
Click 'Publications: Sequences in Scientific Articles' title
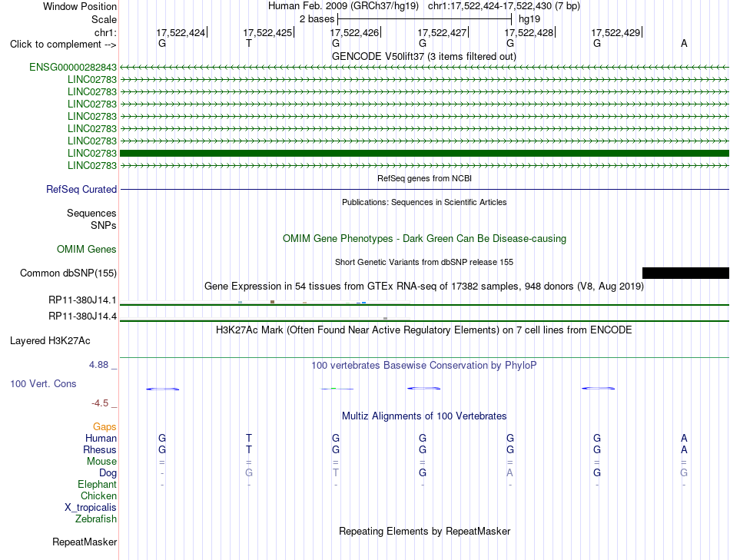click(x=424, y=202)
